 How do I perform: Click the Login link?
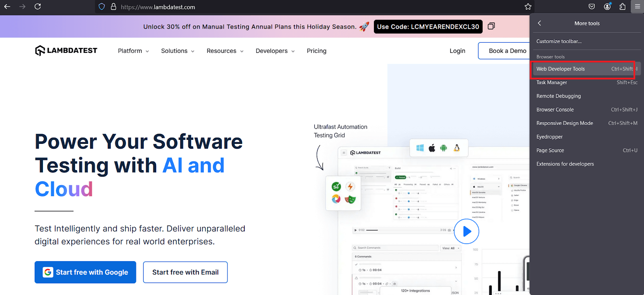pos(457,51)
